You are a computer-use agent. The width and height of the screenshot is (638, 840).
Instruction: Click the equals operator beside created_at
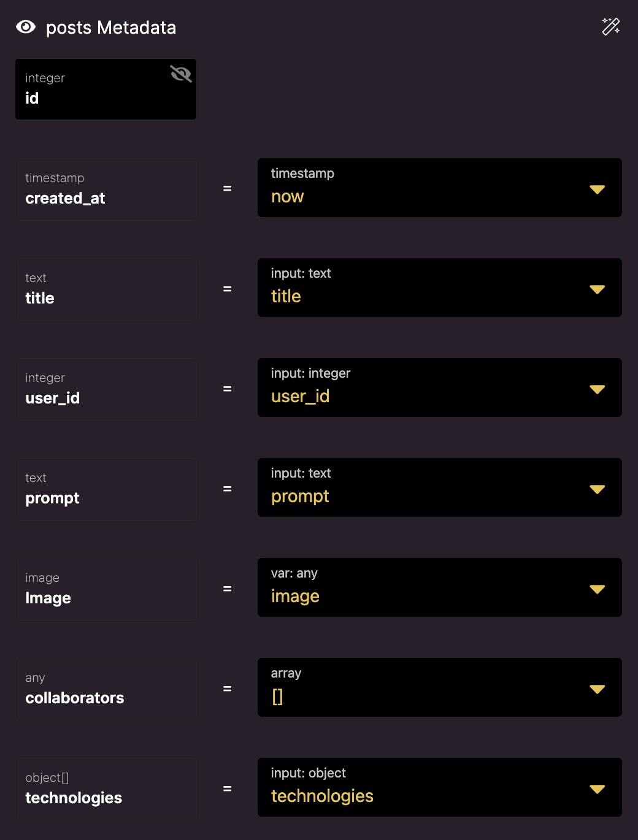point(227,189)
